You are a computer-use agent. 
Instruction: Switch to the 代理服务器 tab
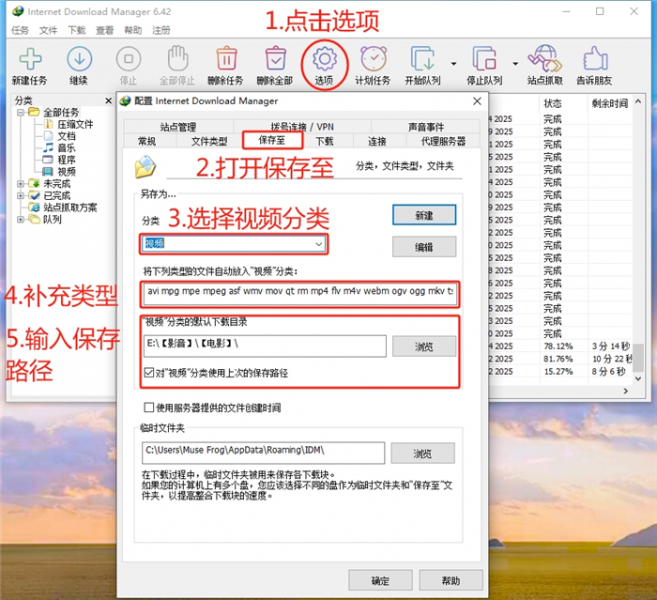tap(443, 141)
